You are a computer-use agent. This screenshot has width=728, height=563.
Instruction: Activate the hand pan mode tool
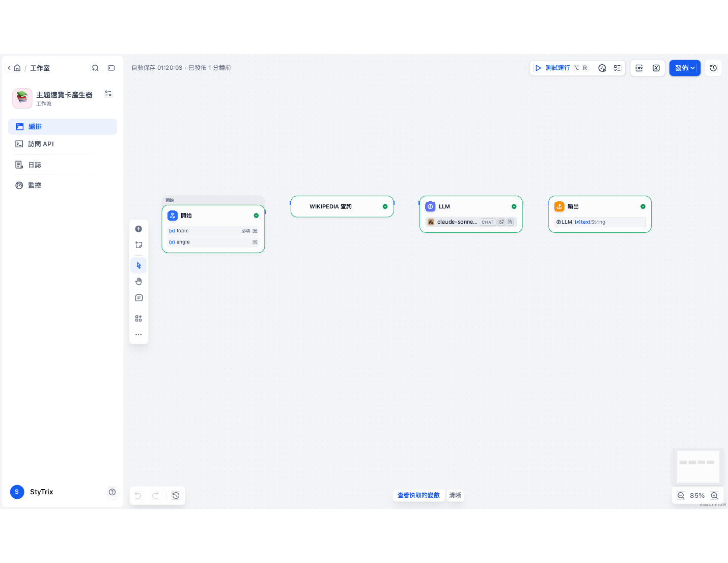pos(138,281)
